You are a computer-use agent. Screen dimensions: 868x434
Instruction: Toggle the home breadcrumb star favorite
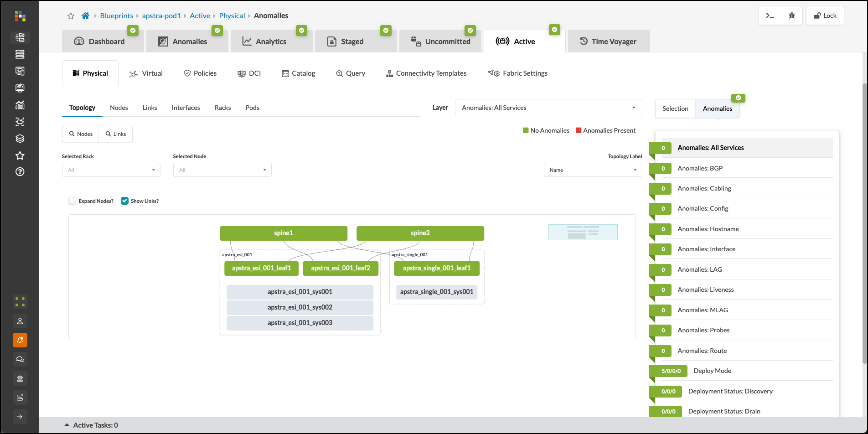tap(71, 15)
